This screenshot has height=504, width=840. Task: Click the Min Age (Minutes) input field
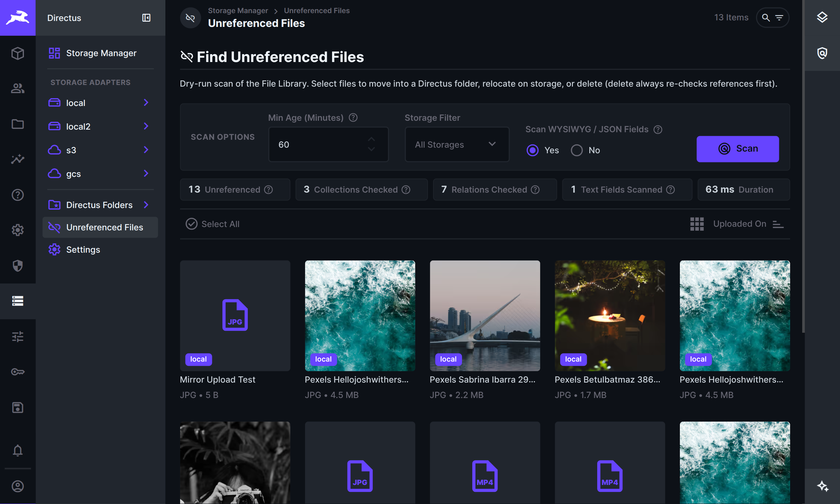pos(328,145)
